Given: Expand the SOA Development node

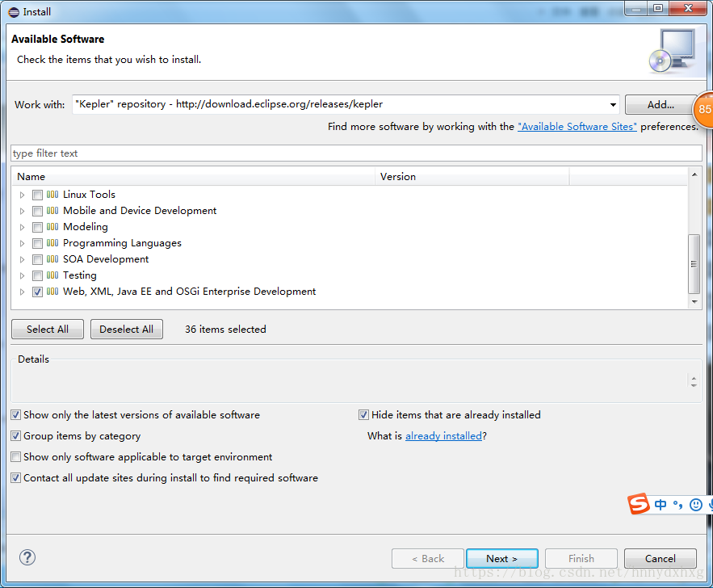Looking at the screenshot, I should point(22,259).
